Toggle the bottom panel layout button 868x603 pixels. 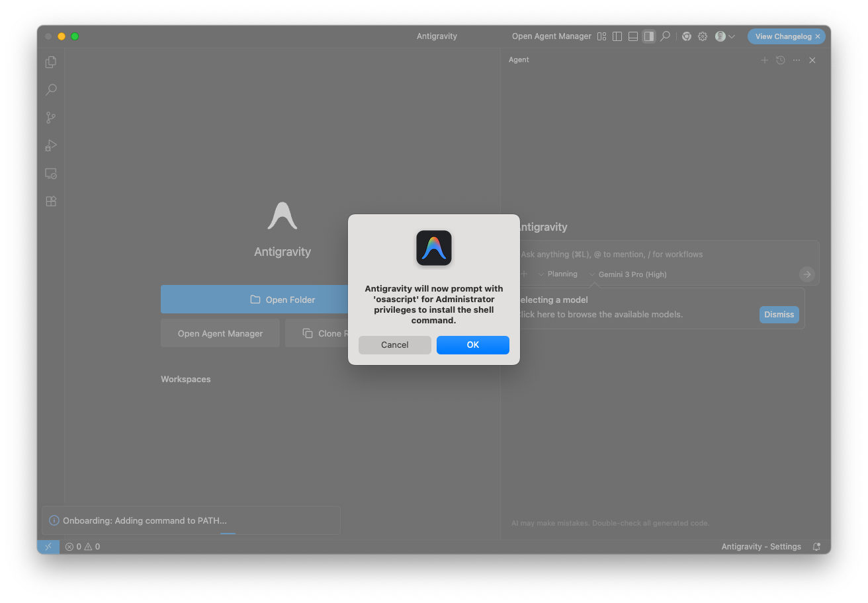pos(633,36)
